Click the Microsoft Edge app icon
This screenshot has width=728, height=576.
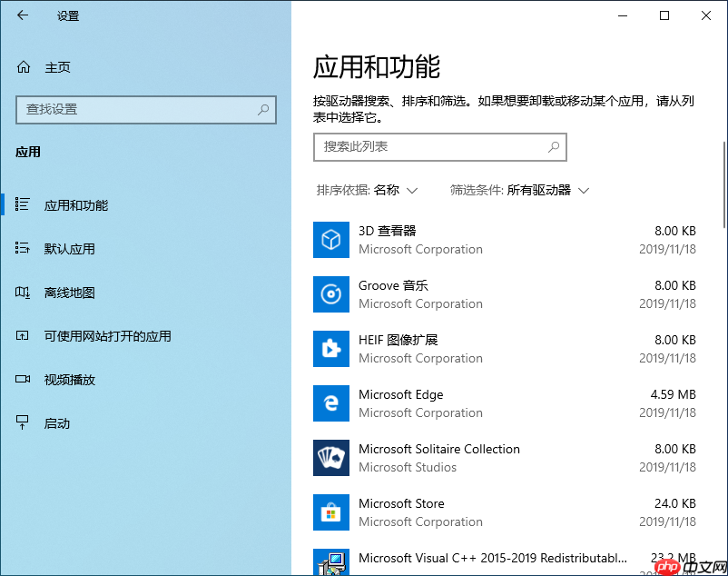pyautogui.click(x=331, y=403)
